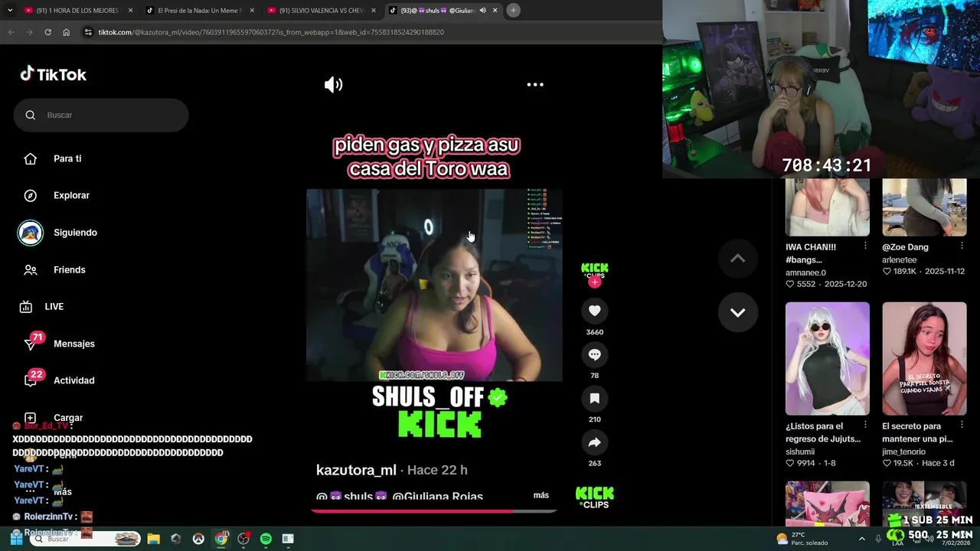Open the @Zoe Dang video thumbnail

click(924, 207)
